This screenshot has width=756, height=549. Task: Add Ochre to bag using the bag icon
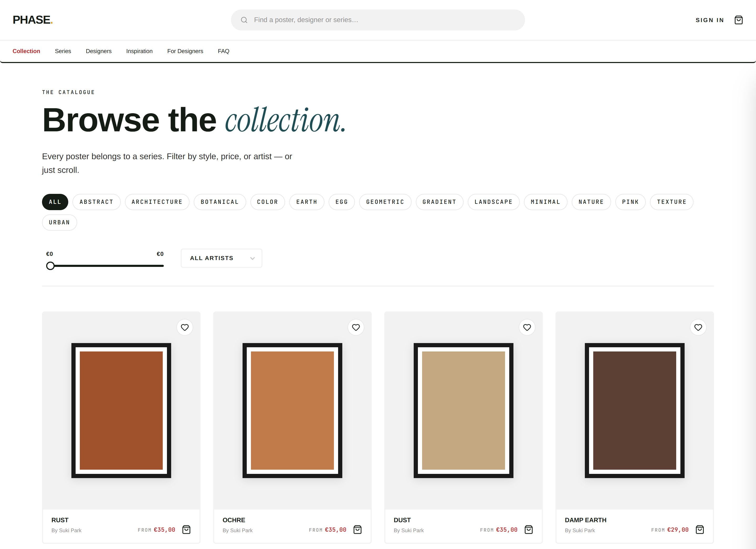(x=357, y=530)
